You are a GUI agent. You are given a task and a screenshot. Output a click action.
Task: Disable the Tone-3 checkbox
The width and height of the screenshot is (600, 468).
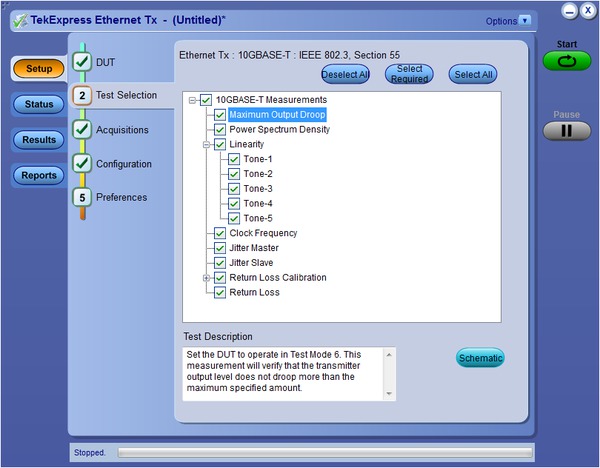[235, 189]
